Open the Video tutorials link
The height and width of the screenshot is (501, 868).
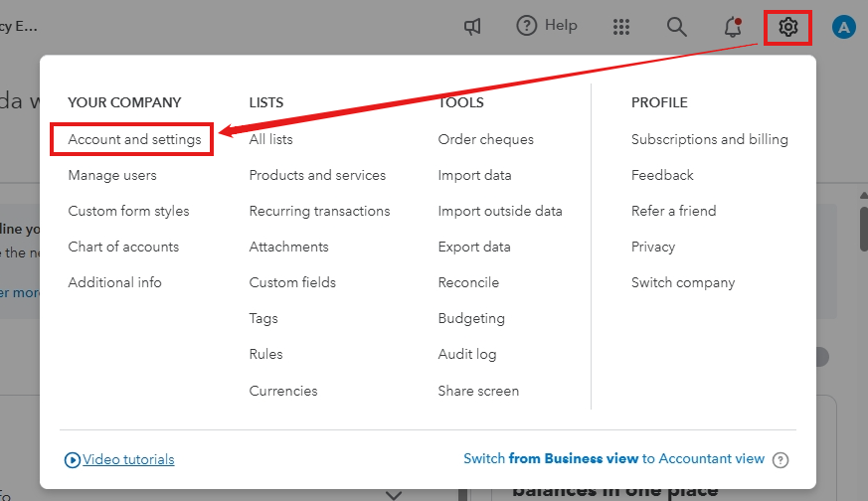(128, 460)
